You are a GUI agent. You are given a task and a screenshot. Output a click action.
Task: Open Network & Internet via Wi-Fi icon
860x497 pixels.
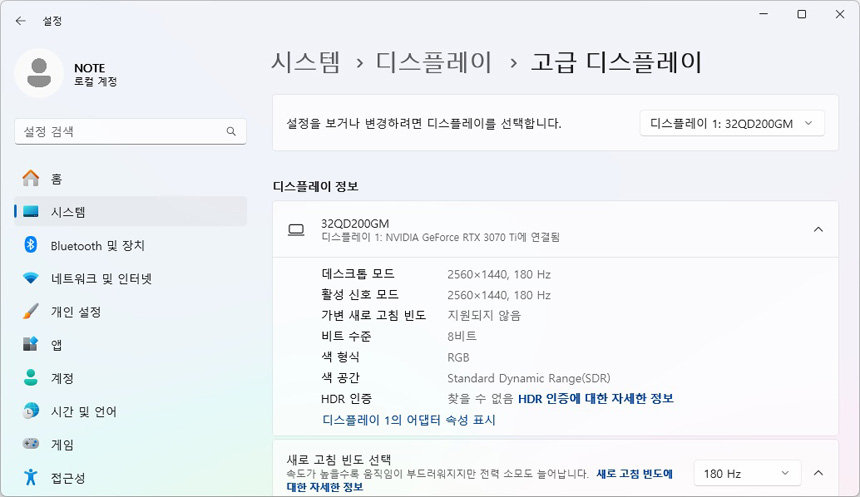(x=31, y=278)
